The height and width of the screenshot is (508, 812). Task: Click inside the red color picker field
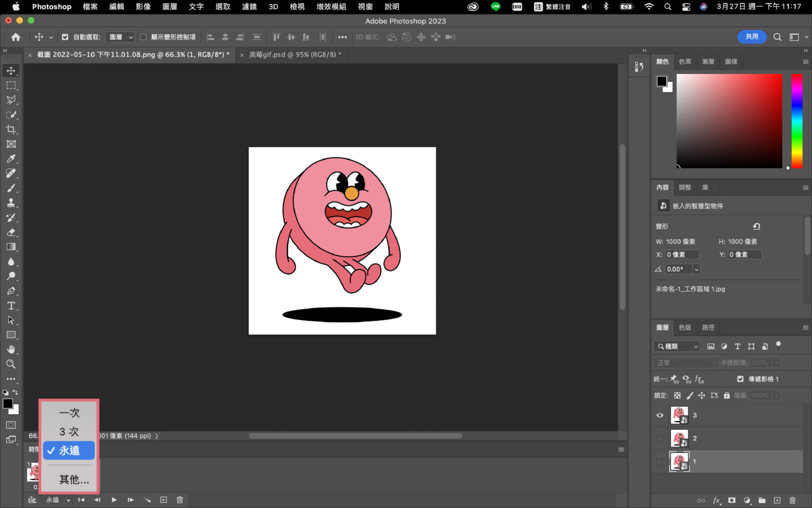coord(729,121)
